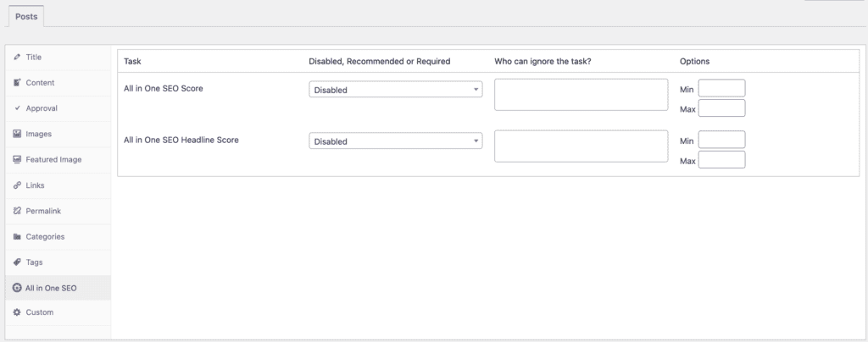Open the Content section
Viewport: 868px width, 342px height.
pos(58,83)
